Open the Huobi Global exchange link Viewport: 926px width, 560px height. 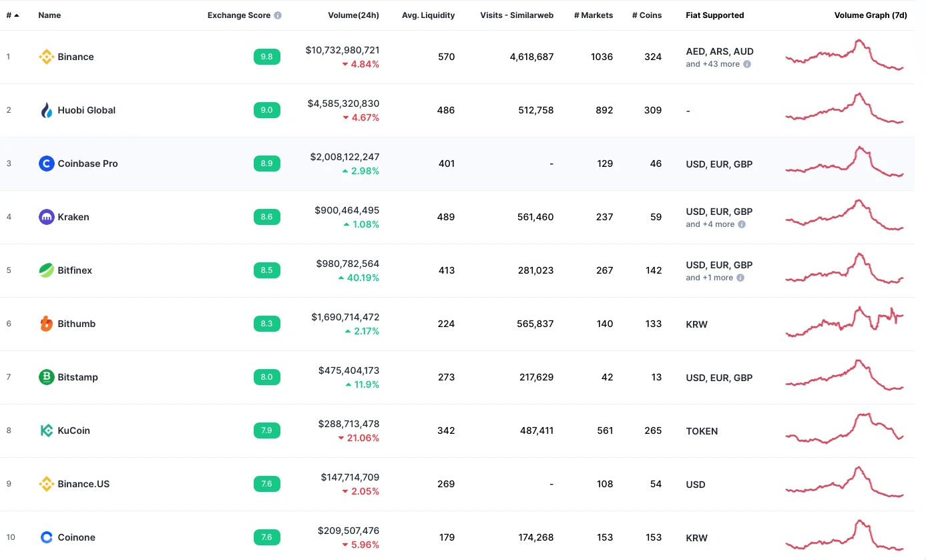(x=87, y=110)
